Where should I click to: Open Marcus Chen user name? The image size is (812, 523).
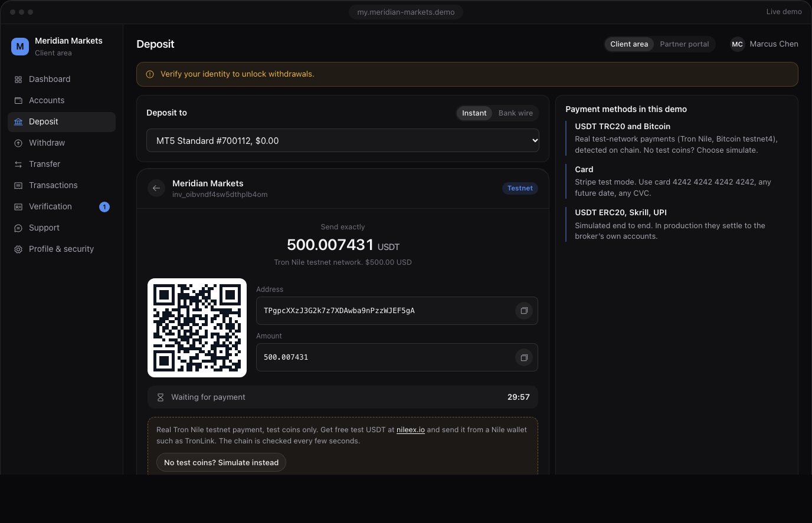click(774, 44)
